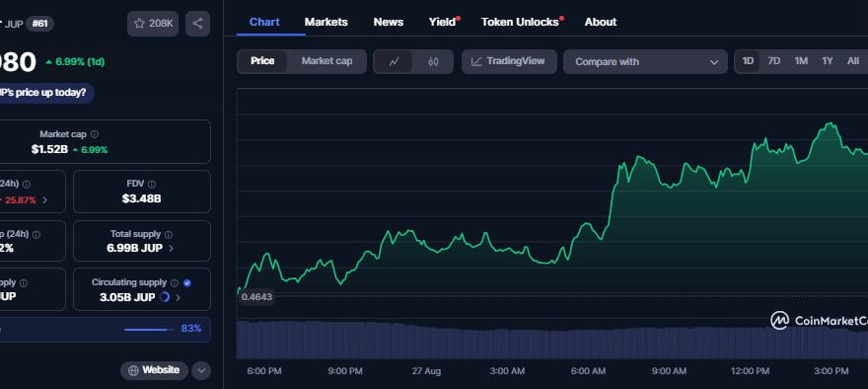Click the Website link button
This screenshot has width=868, height=389.
pyautogui.click(x=154, y=370)
